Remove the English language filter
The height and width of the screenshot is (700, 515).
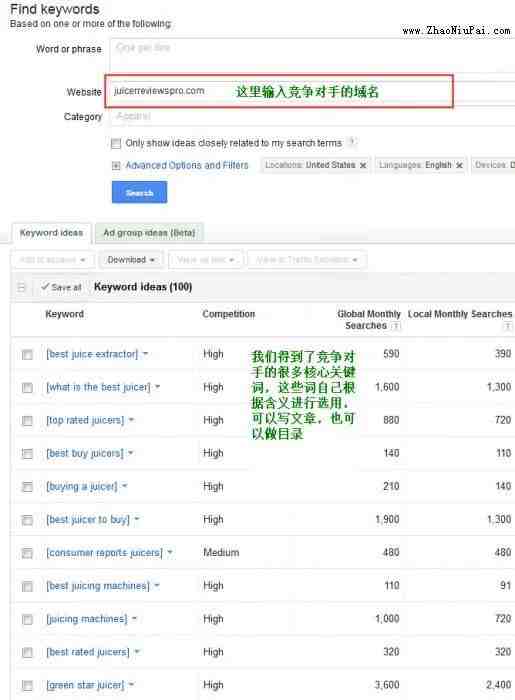coord(459,166)
